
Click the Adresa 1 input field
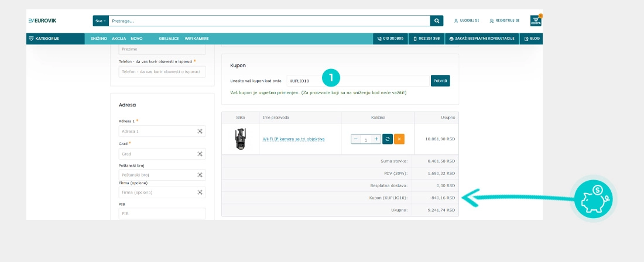162,131
